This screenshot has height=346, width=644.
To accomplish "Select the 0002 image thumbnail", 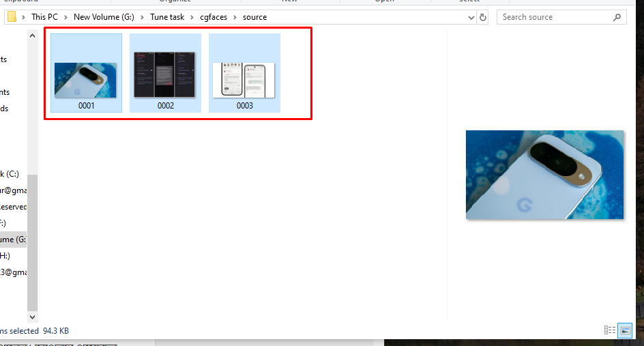I will (x=164, y=74).
